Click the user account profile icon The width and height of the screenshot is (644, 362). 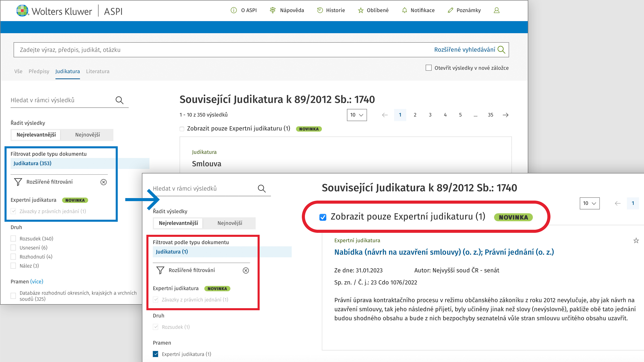coord(496,10)
